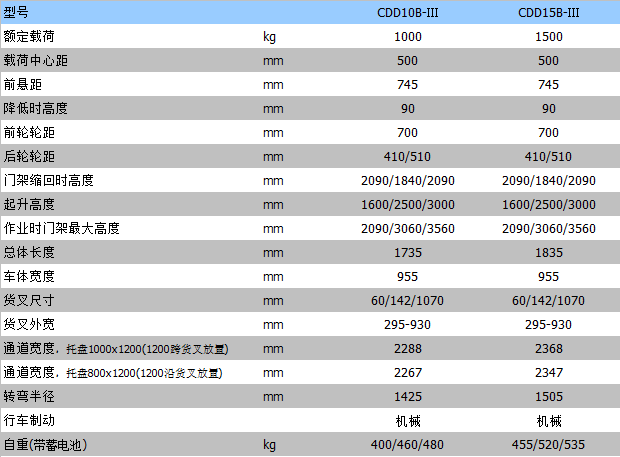The height and width of the screenshot is (457, 620).
Task: Select the 1425 turning radius value
Action: [x=408, y=396]
